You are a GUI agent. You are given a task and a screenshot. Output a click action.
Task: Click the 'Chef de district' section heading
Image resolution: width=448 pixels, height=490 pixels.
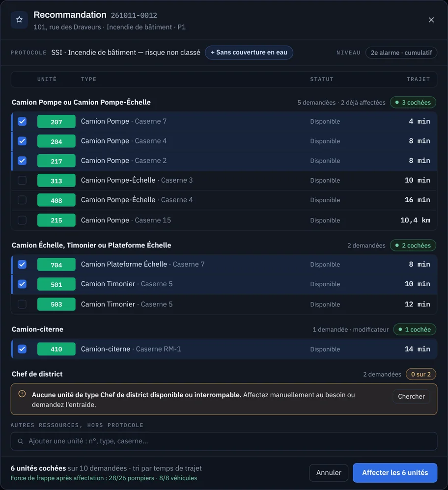tap(37, 374)
